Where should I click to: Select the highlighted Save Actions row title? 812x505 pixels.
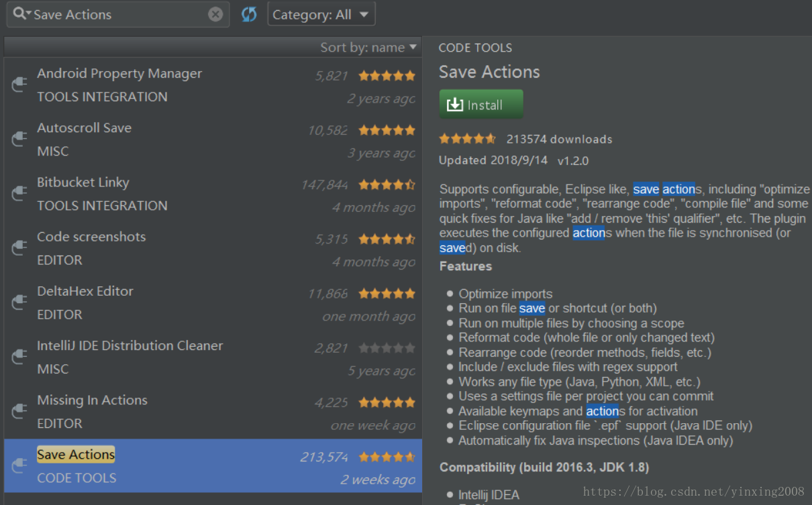(x=76, y=455)
